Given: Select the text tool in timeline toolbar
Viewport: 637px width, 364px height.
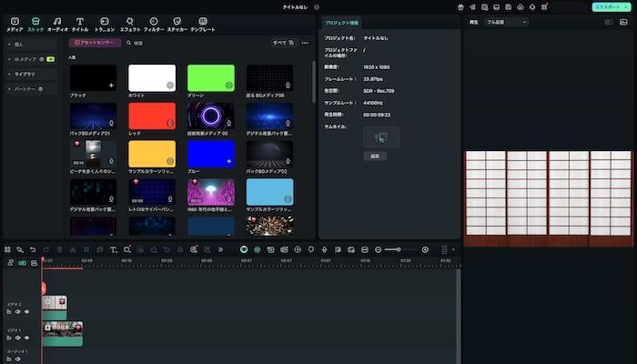Looking at the screenshot, I should pyautogui.click(x=113, y=249).
